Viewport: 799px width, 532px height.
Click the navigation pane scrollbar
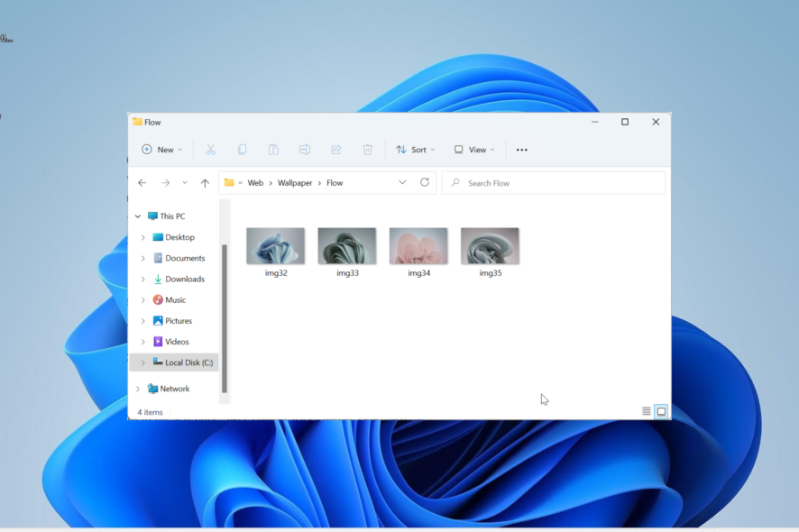pyautogui.click(x=225, y=318)
